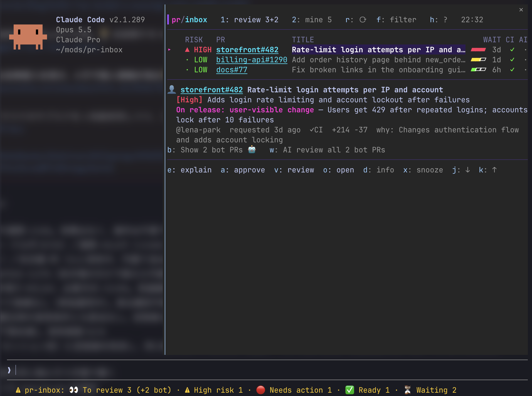
Task: Switch to the '2: mine 5' tab
Action: click(x=312, y=20)
